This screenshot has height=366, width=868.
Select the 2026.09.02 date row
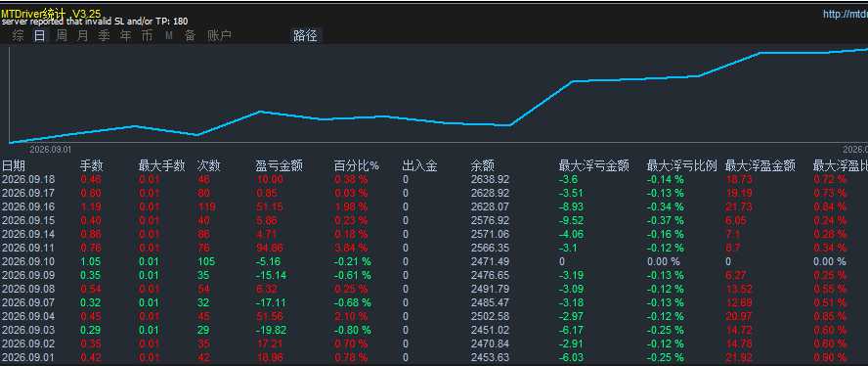tap(28, 343)
